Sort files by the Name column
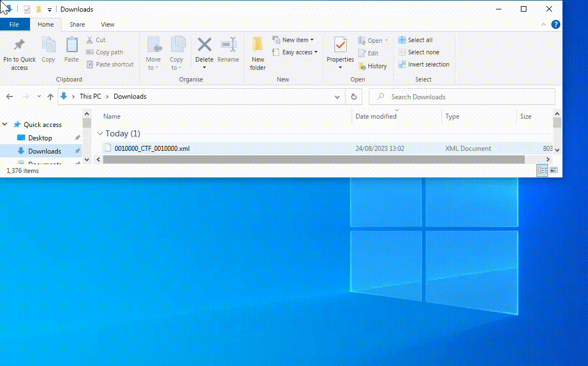 point(111,116)
